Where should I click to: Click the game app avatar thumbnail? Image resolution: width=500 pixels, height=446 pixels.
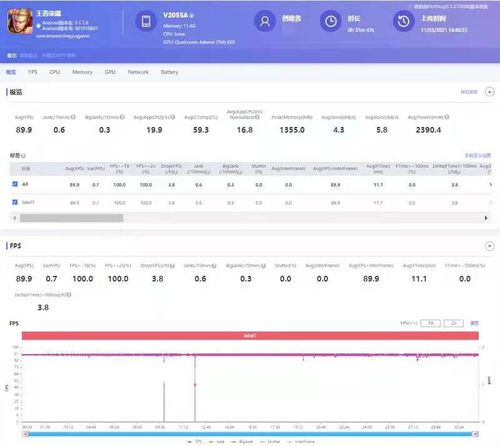click(20, 21)
